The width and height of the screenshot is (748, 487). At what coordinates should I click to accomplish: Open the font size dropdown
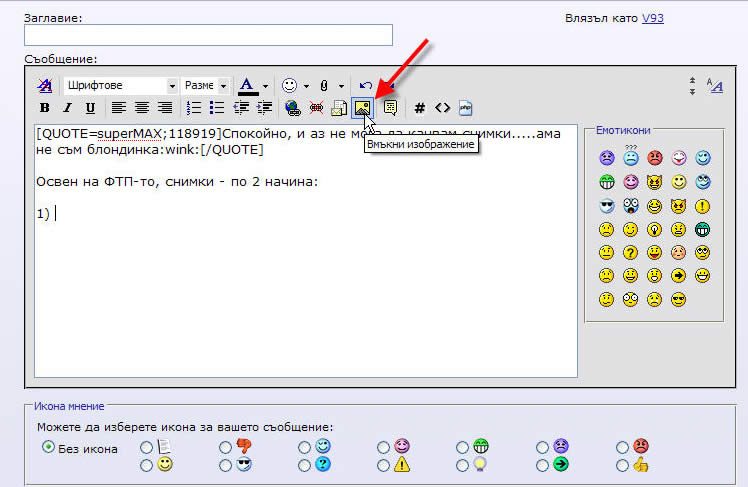tap(206, 86)
